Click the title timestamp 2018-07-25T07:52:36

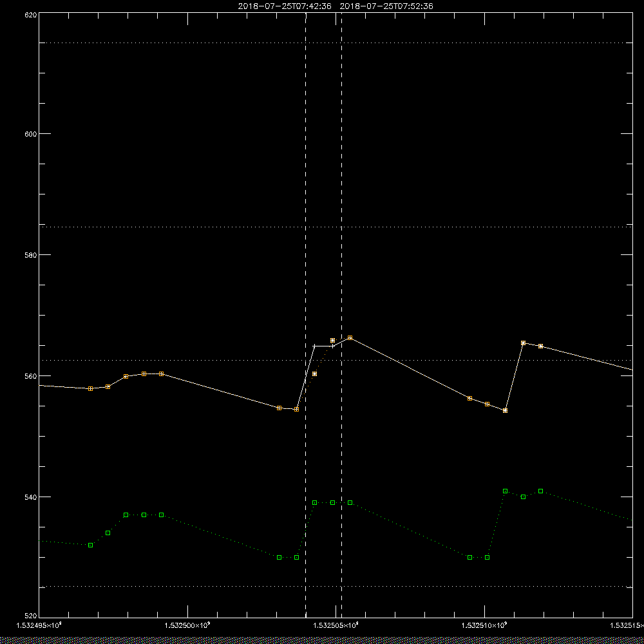[386, 6]
